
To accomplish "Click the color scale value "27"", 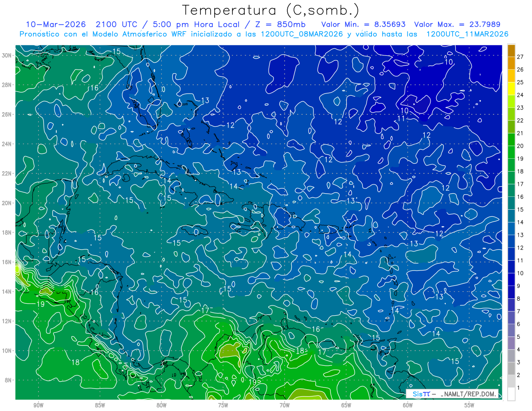I will coord(520,57).
